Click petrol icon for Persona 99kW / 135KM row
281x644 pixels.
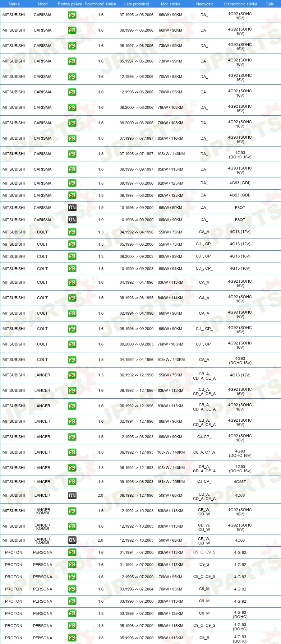72,613
